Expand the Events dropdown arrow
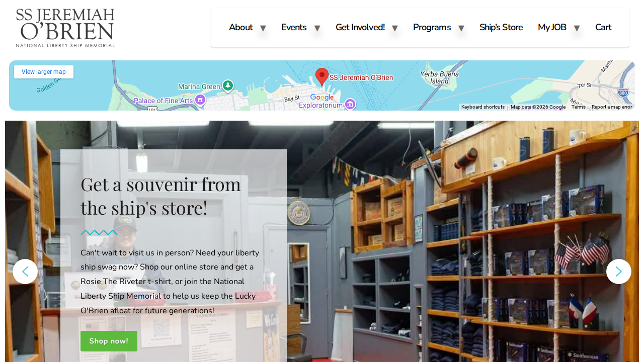The width and height of the screenshot is (644, 362). click(x=317, y=28)
